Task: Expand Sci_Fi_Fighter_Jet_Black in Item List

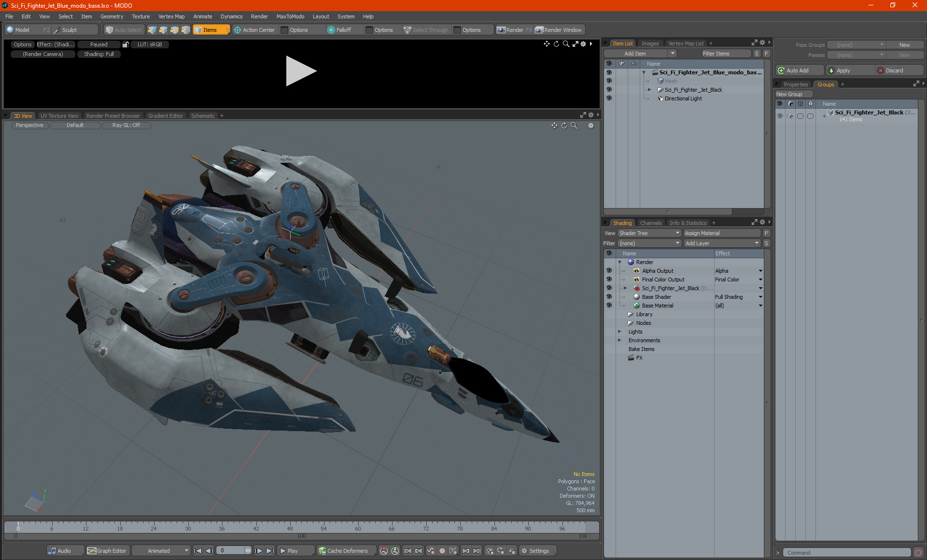Action: [649, 90]
